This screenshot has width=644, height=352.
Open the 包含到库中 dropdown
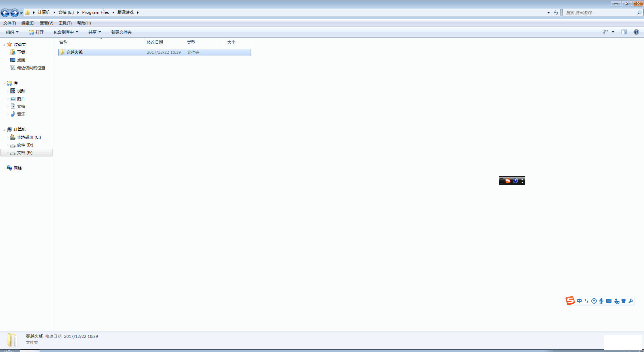coord(66,32)
